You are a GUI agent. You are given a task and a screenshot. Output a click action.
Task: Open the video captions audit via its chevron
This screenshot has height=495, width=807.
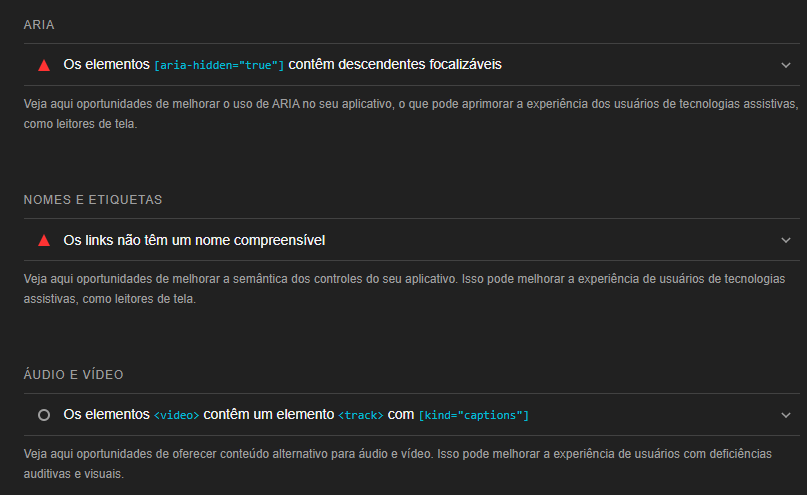(785, 415)
